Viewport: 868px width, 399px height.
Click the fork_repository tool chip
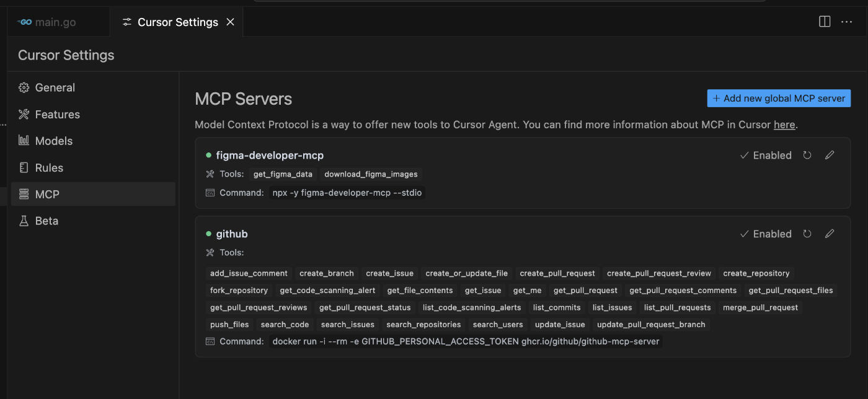[239, 291]
